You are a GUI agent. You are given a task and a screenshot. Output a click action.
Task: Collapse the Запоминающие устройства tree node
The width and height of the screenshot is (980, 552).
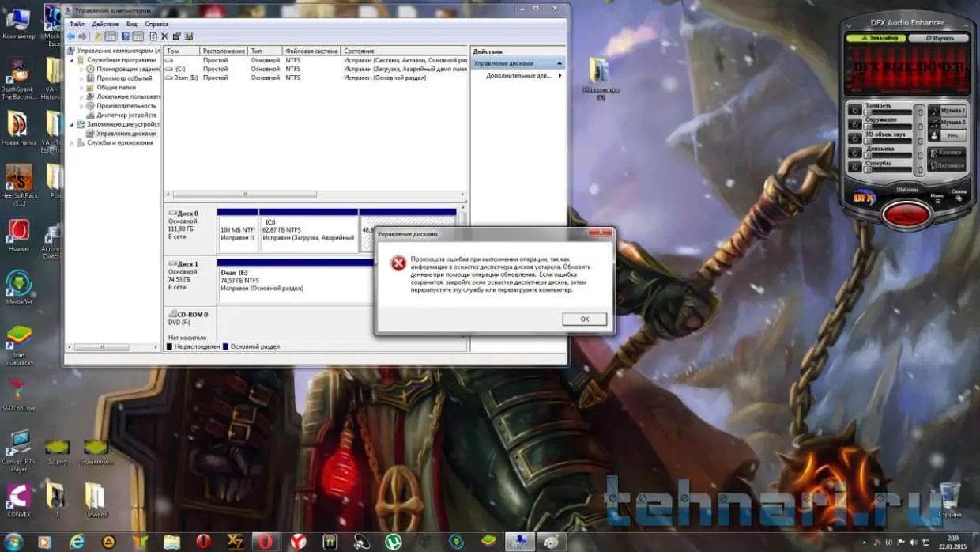click(73, 124)
